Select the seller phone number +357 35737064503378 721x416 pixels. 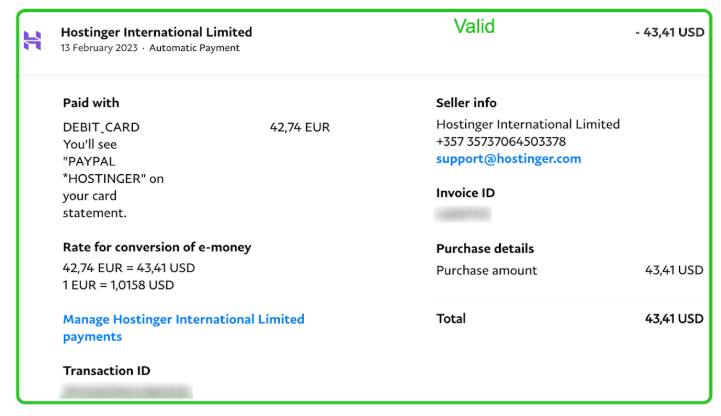(500, 142)
